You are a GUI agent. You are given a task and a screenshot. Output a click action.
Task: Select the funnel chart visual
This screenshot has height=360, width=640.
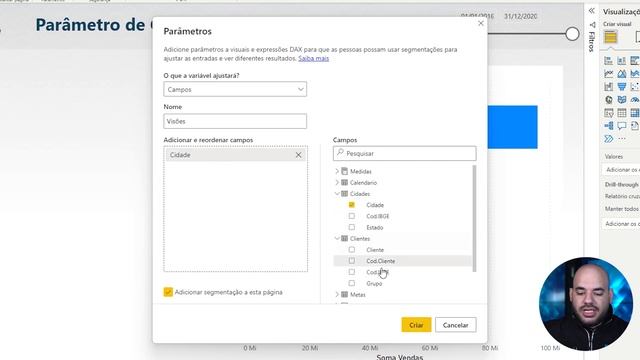pos(622,87)
